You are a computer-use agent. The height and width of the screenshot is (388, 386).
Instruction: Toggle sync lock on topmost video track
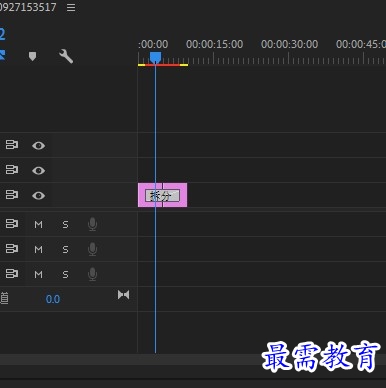click(x=12, y=145)
